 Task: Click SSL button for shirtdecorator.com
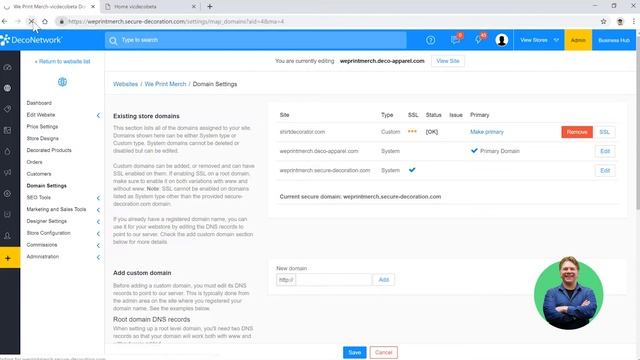click(604, 132)
